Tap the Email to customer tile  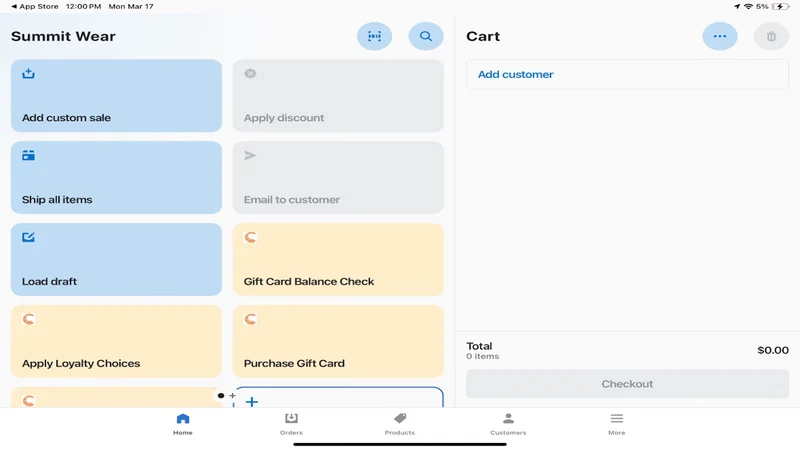tap(338, 178)
